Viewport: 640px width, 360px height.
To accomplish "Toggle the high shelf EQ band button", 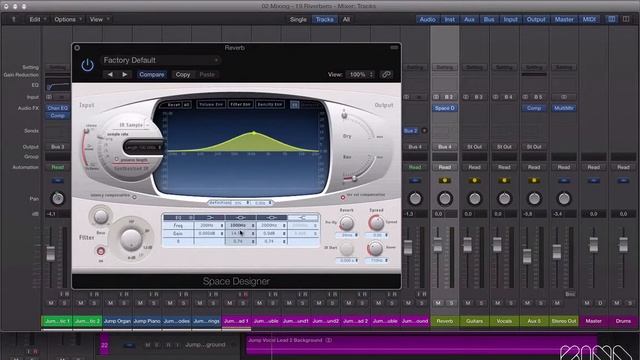I will tap(303, 218).
